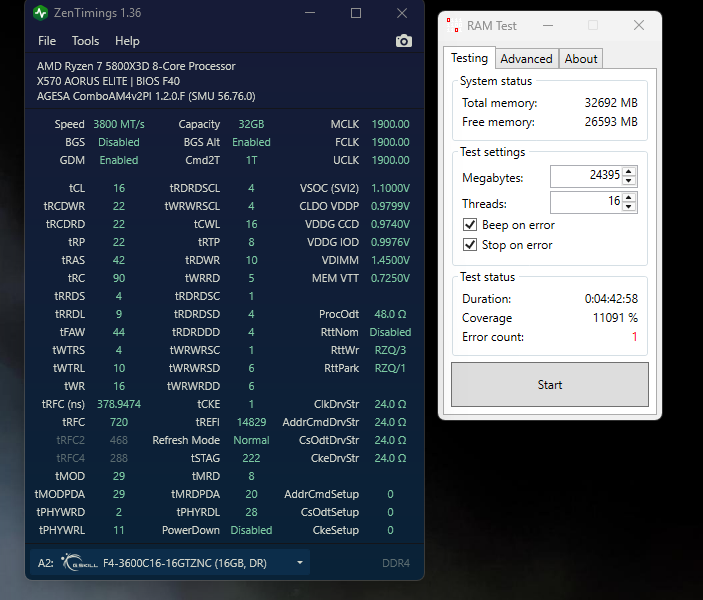This screenshot has height=600, width=703.
Task: Click the RAM Test app icon
Action: point(454,26)
